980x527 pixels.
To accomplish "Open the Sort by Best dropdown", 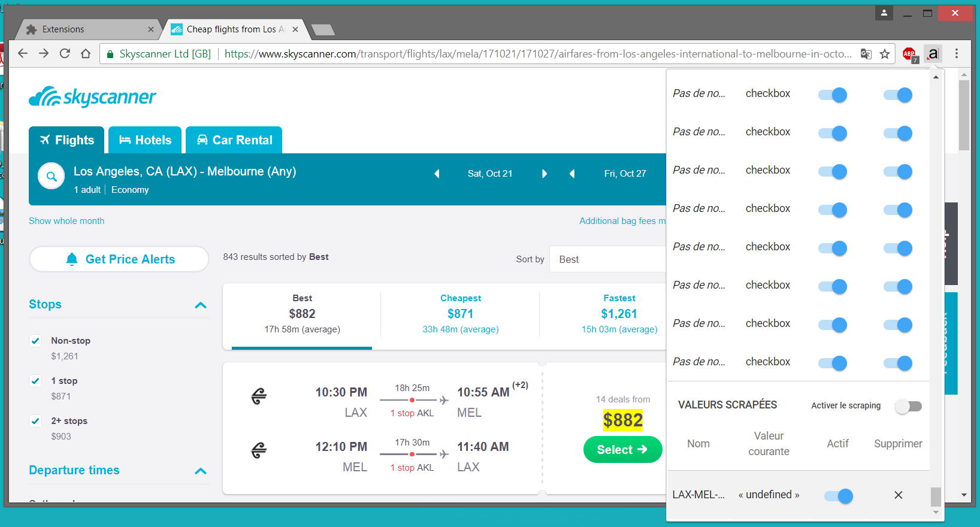I will click(x=607, y=259).
